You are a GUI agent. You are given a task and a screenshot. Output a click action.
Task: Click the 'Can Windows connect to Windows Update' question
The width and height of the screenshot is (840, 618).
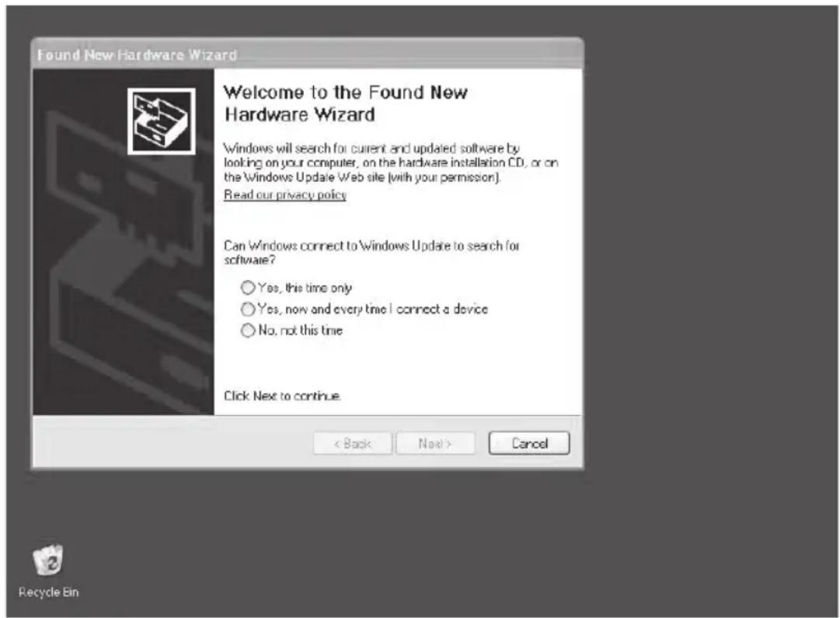click(x=371, y=253)
